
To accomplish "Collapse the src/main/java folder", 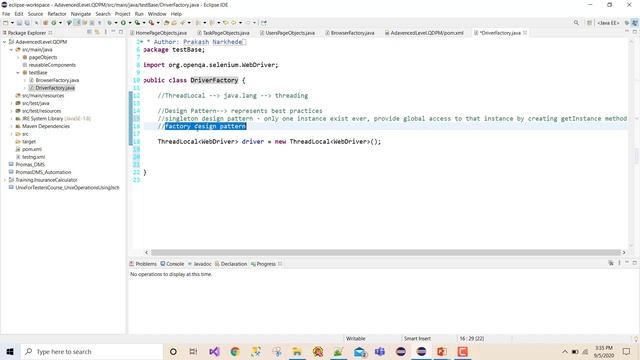I will pos(11,50).
